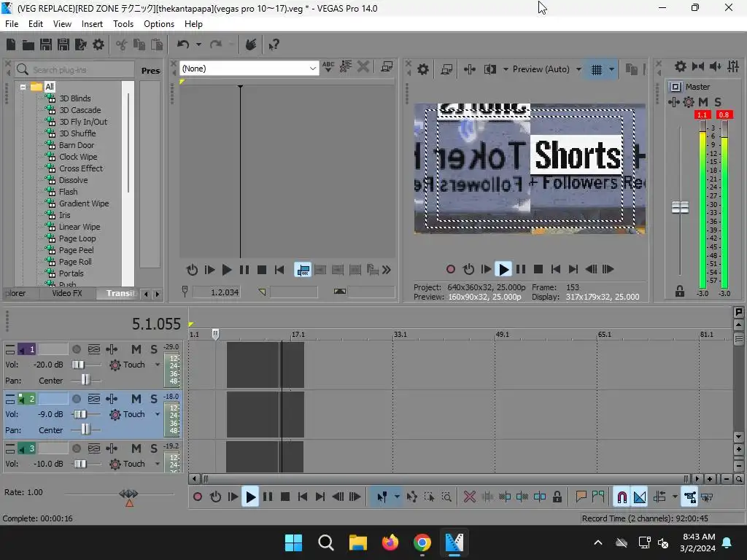The image size is (747, 560).
Task: Click the Redo arrow button
Action: 216,44
